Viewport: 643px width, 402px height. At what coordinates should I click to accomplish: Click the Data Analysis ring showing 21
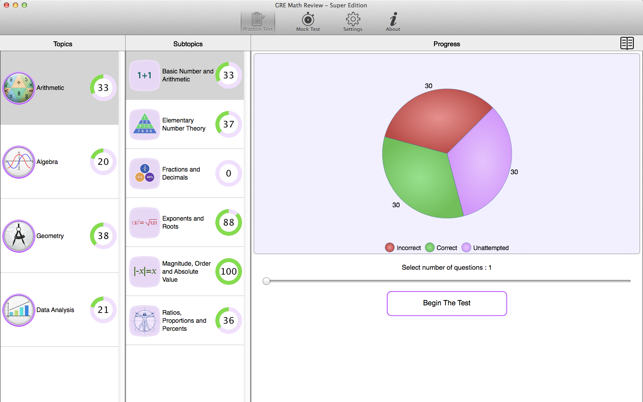(103, 310)
